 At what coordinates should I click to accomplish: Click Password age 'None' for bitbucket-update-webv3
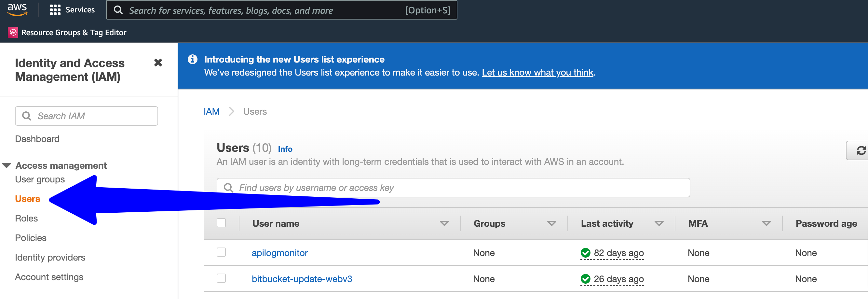click(806, 279)
